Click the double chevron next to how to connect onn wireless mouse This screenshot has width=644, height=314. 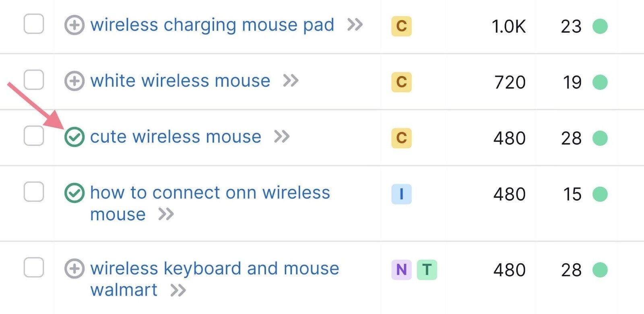(x=166, y=214)
